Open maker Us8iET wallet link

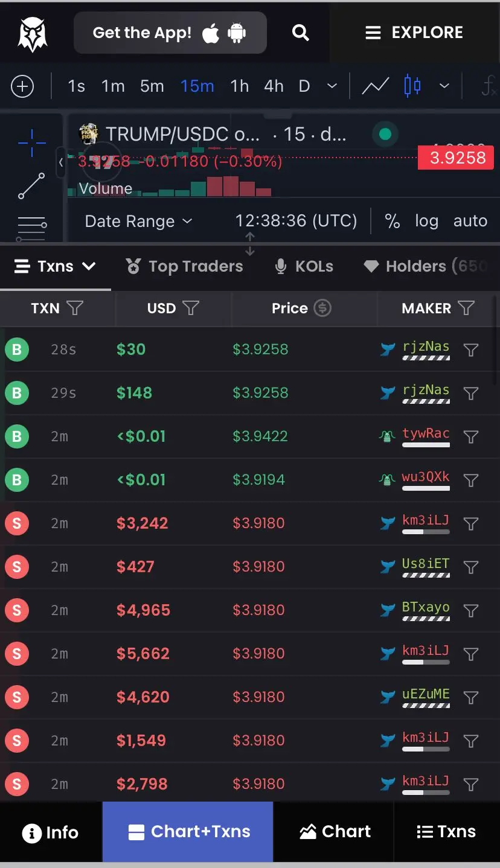(x=426, y=564)
